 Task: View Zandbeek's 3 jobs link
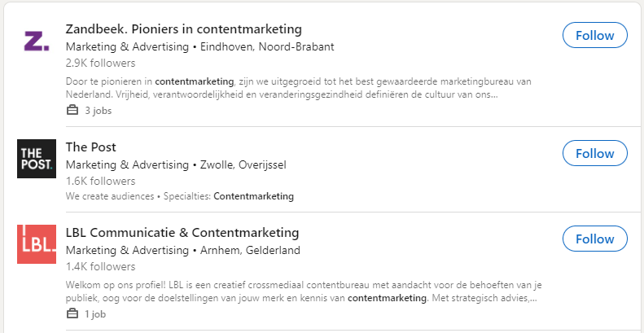(98, 111)
